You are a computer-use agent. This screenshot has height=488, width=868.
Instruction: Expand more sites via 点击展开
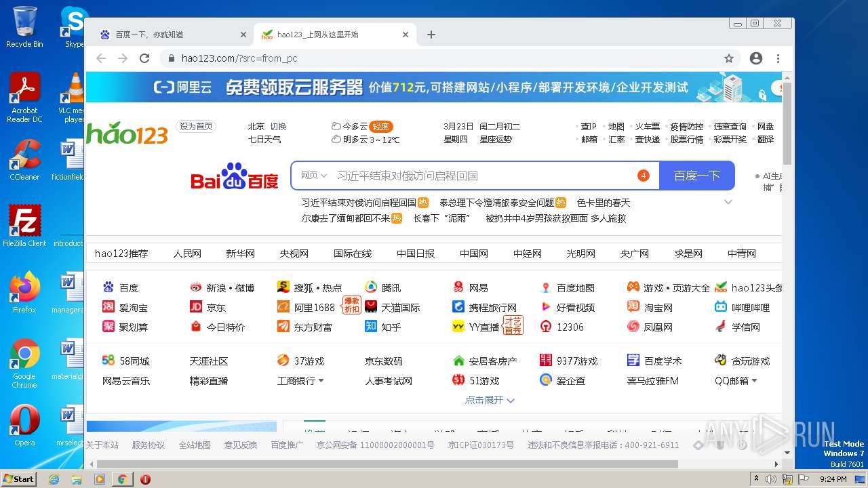(490, 400)
